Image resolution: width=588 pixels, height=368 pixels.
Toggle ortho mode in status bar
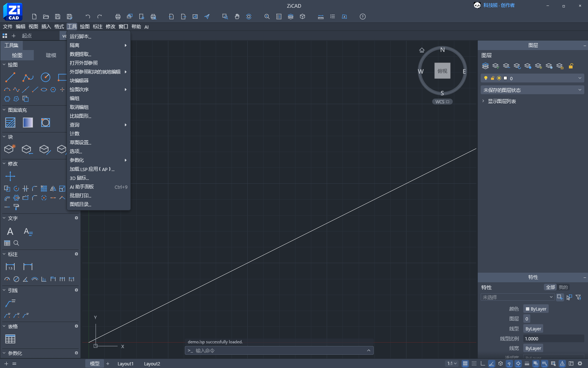coord(483,364)
